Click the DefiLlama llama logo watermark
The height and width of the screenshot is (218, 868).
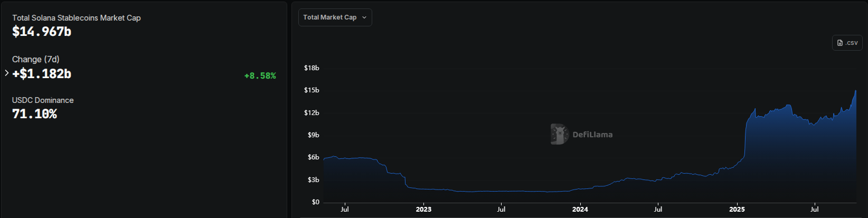click(x=559, y=134)
